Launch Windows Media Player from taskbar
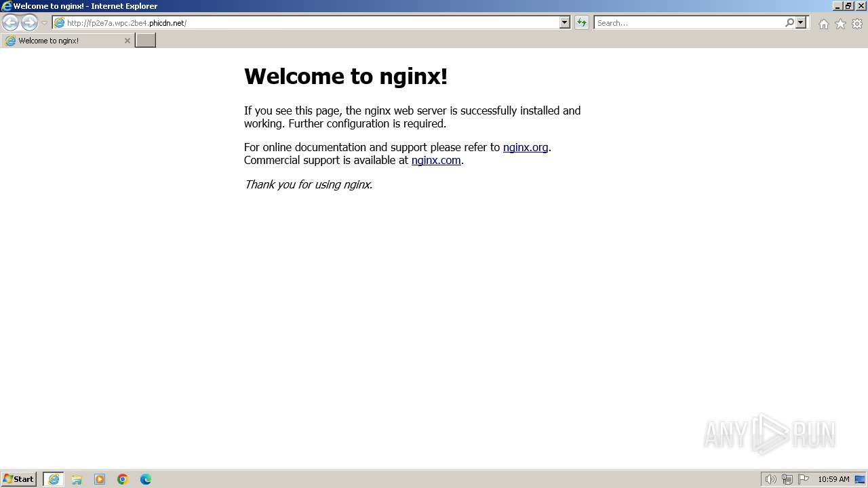This screenshot has height=488, width=868. [100, 479]
